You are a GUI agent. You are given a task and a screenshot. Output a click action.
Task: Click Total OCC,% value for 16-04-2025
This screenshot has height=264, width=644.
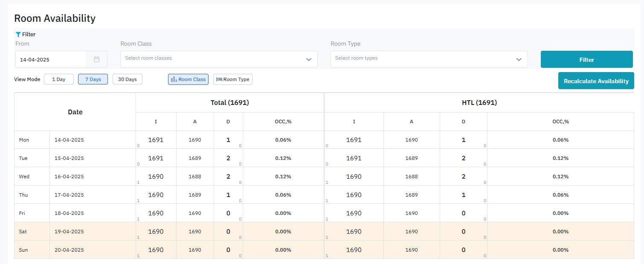tap(283, 177)
